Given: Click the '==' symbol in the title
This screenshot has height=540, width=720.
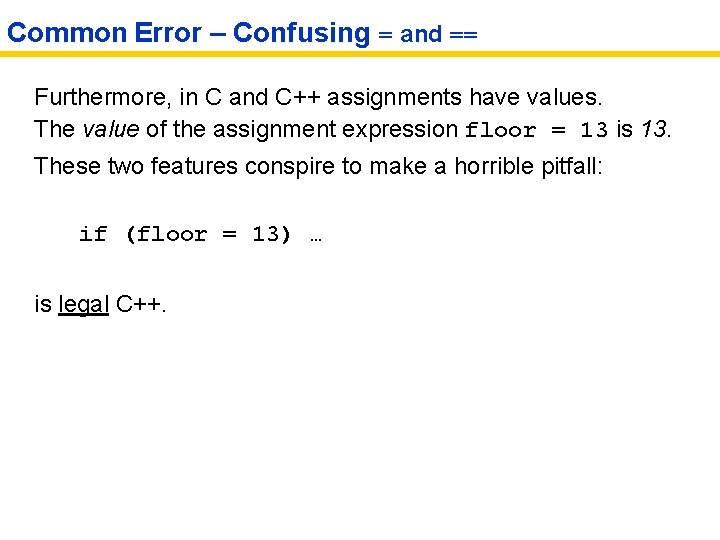Looking at the screenshot, I should [463, 34].
